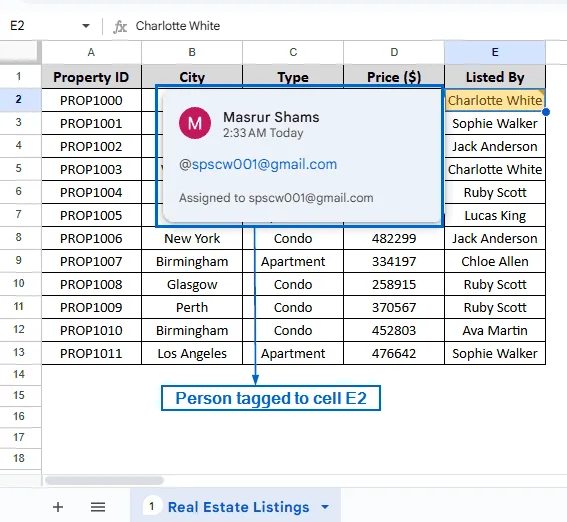Screen dimensions: 567x522
Task: Open the Name box dropdown arrow
Action: tap(86, 26)
